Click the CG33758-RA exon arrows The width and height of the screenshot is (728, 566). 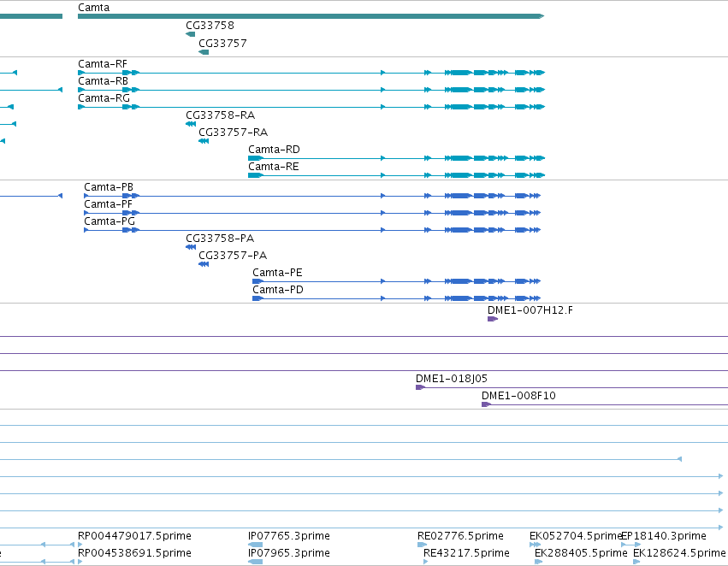pyautogui.click(x=191, y=124)
